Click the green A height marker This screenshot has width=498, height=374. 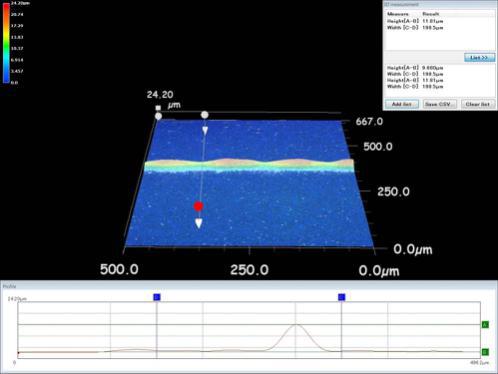click(485, 324)
